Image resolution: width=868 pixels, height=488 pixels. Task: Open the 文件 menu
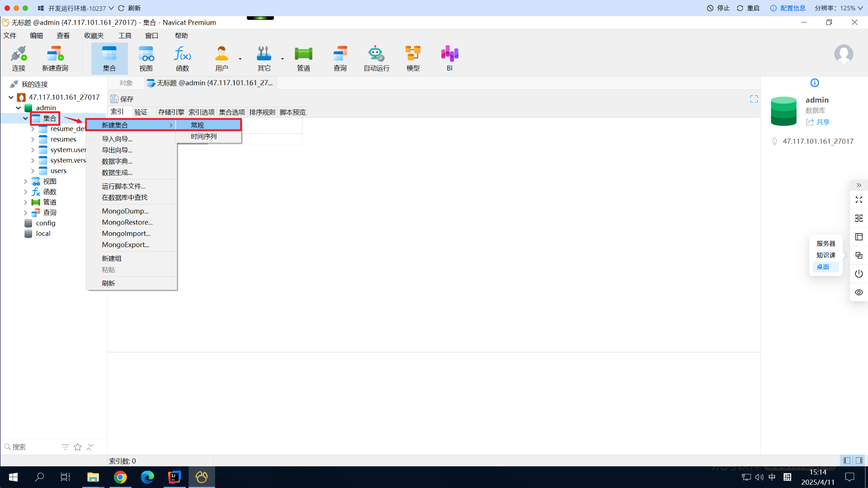point(10,36)
